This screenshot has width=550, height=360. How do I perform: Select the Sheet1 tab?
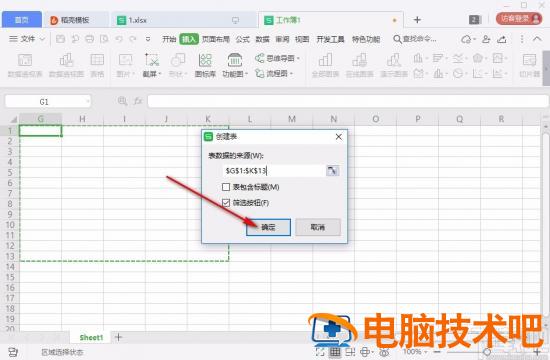(x=91, y=338)
